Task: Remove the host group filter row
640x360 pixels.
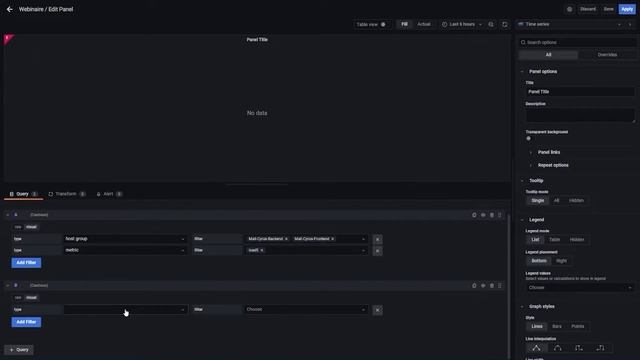Action: click(x=378, y=239)
